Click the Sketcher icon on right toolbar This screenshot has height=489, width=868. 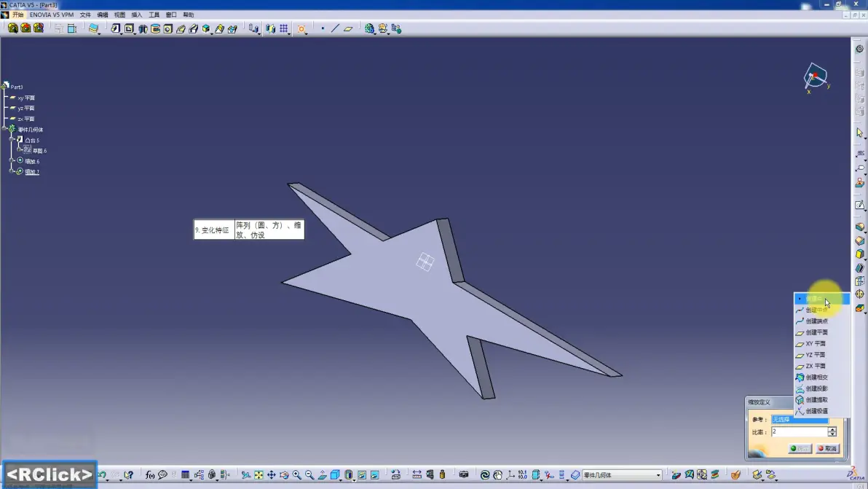(860, 205)
